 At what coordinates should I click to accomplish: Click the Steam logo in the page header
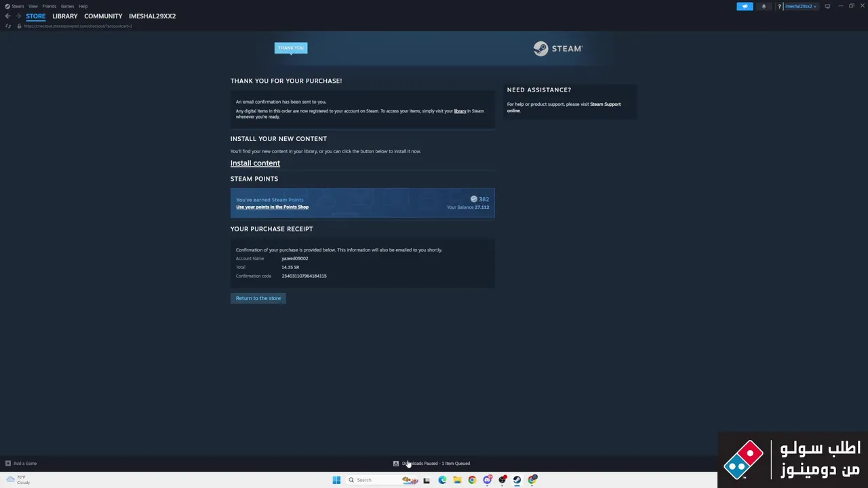(557, 48)
